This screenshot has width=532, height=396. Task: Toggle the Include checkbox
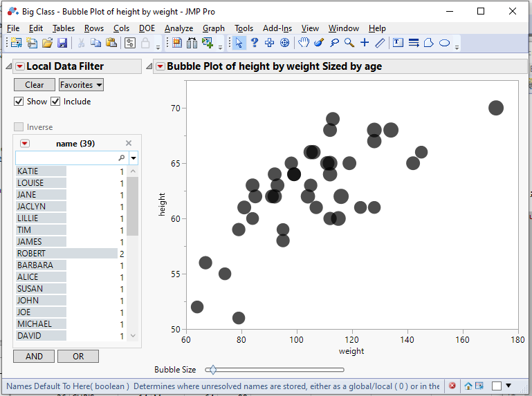tap(55, 102)
